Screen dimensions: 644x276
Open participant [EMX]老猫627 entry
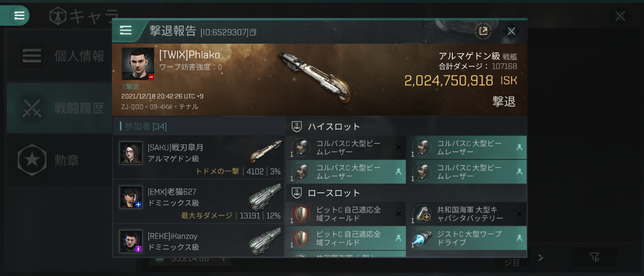pos(199,202)
